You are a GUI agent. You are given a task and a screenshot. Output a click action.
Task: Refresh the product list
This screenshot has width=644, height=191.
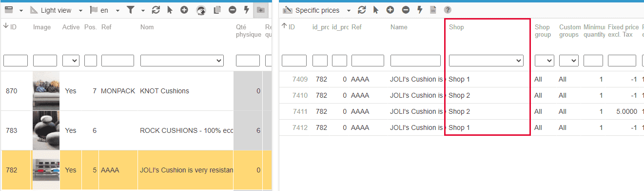[156, 10]
